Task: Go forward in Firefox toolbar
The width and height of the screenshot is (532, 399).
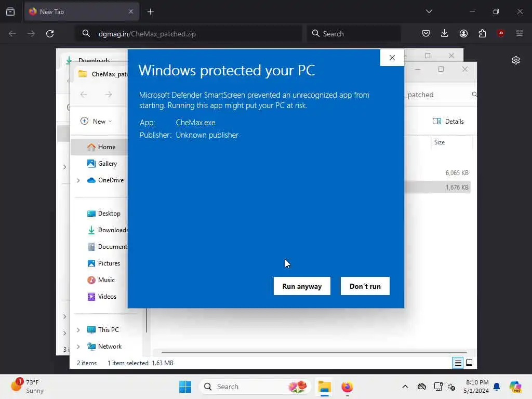Action: click(31, 34)
